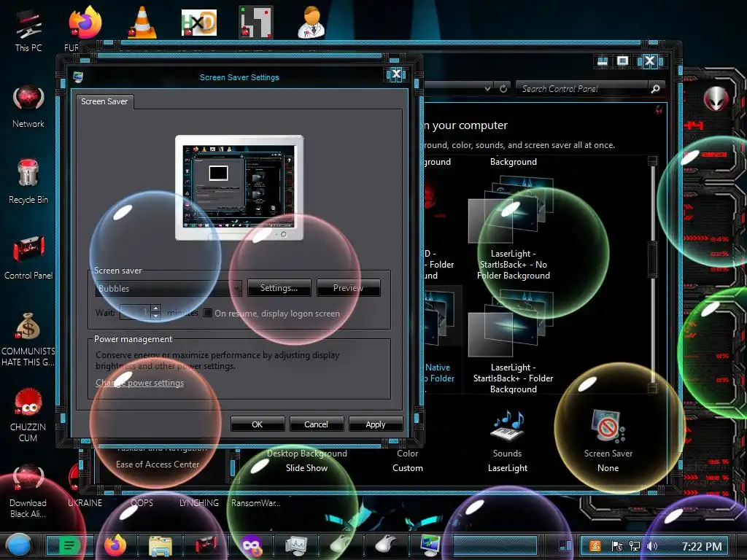The width and height of the screenshot is (747, 560).
Task: Click the Screen Saver None icon
Action: (x=608, y=441)
